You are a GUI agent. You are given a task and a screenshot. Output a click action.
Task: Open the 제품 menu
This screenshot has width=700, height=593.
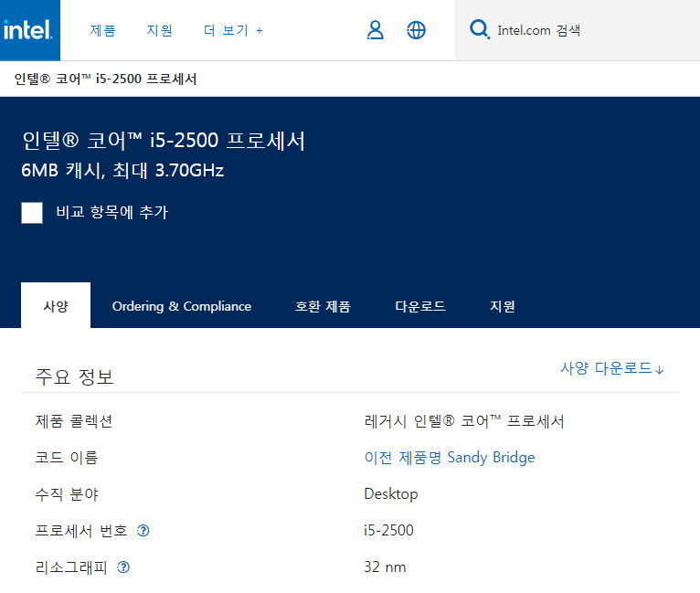(x=102, y=30)
